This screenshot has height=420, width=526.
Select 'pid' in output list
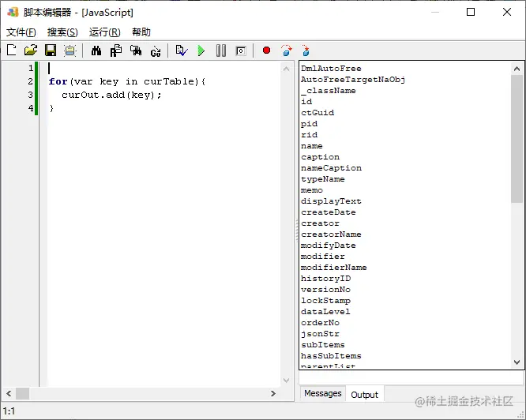click(310, 124)
